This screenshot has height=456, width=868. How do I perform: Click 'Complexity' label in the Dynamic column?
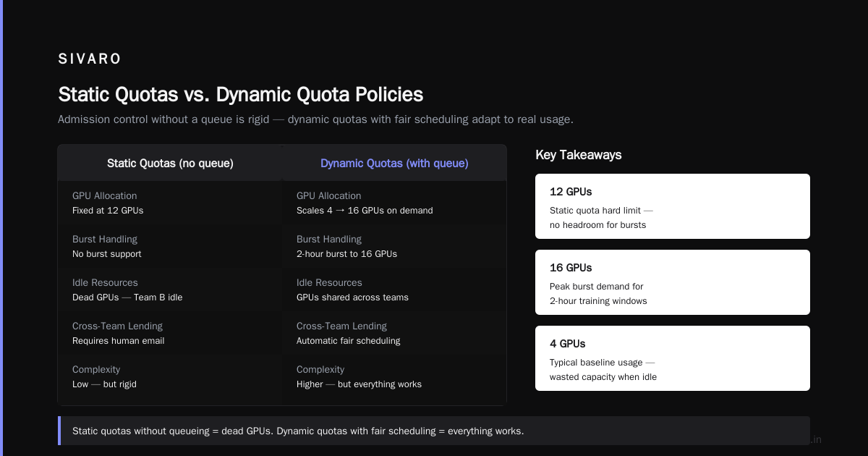click(320, 370)
